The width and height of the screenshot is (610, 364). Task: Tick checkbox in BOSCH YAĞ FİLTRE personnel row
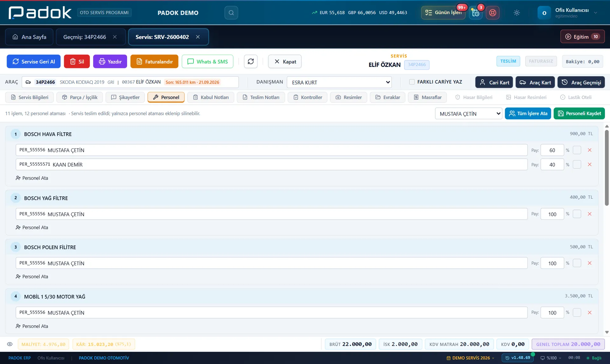point(577,214)
